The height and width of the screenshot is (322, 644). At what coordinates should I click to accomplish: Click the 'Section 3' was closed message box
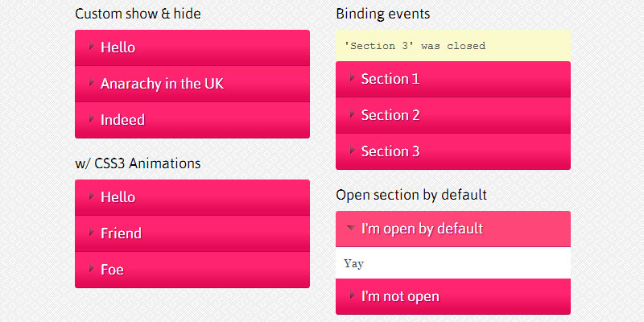click(452, 46)
